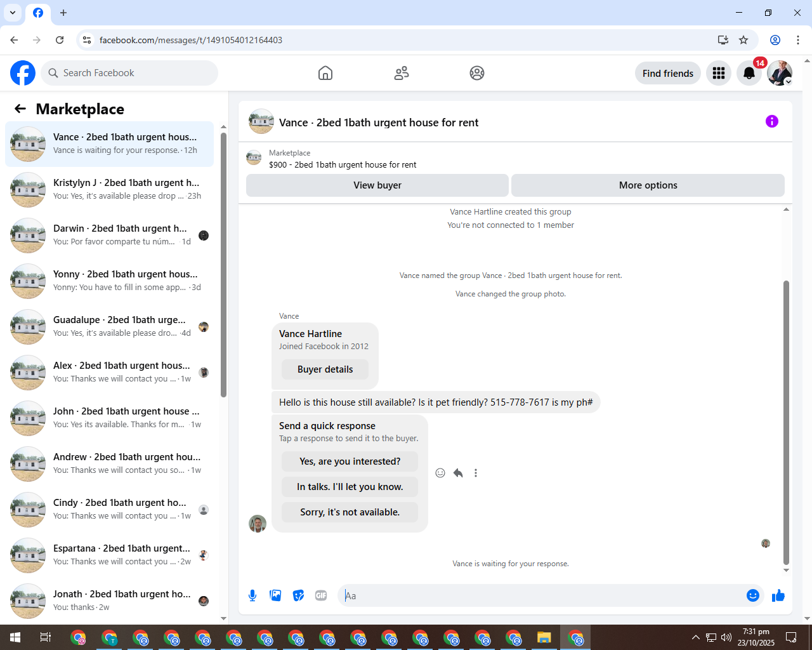Open Chrome profile icon
Image resolution: width=812 pixels, height=650 pixels.
coord(775,40)
